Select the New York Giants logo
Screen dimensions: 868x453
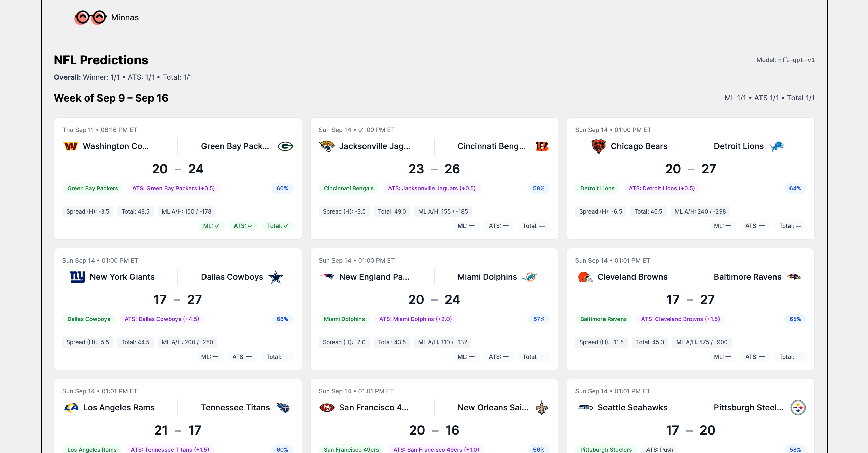click(77, 277)
